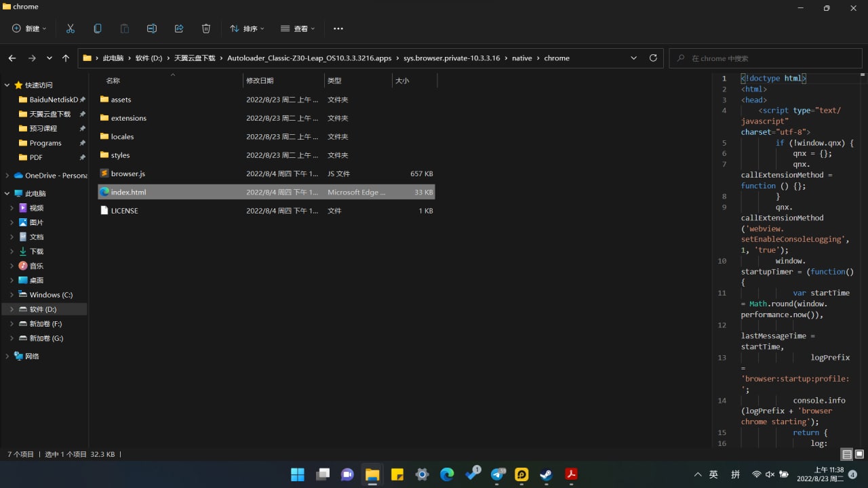The width and height of the screenshot is (868, 488).
Task: Open the Windows Start menu
Action: coord(298,474)
